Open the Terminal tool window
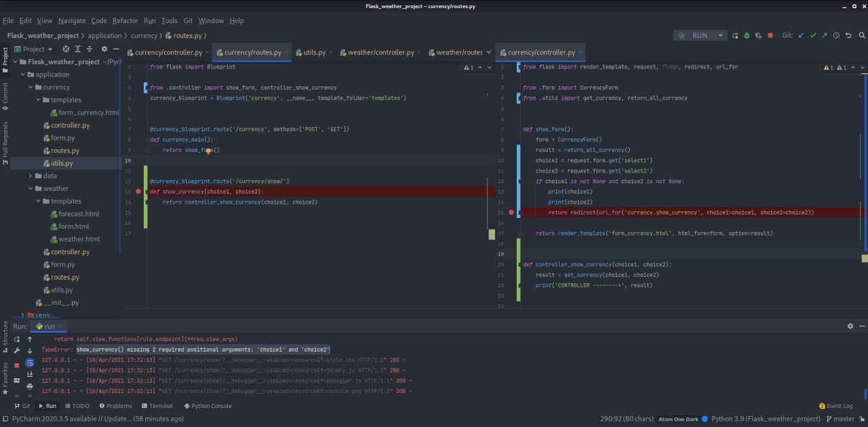This screenshot has height=427, width=868. [x=156, y=406]
